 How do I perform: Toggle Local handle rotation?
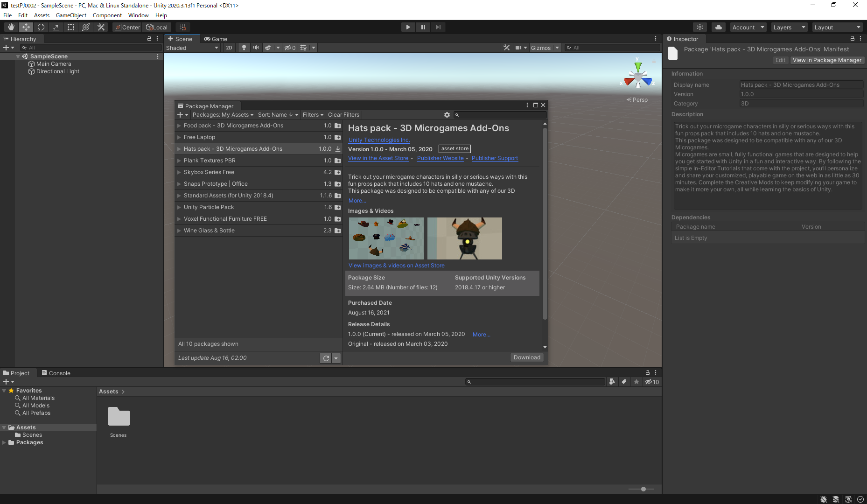[157, 27]
